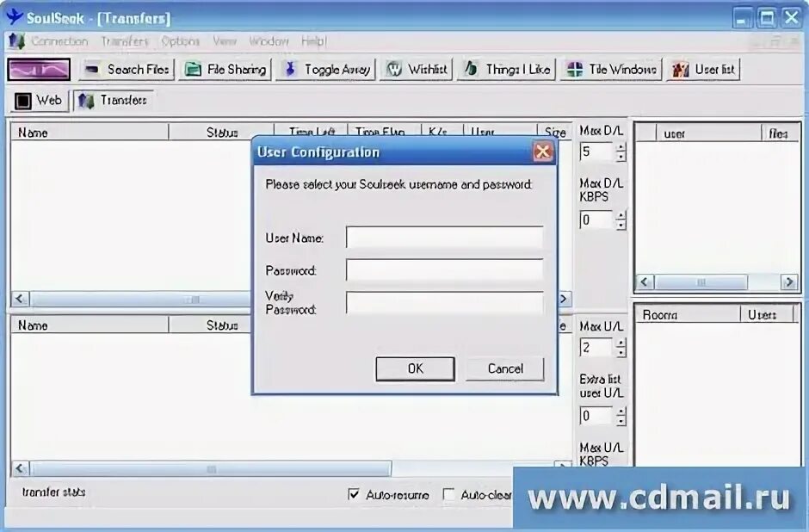Minimize the SoulSeek window
This screenshot has width=809, height=532.
741,18
